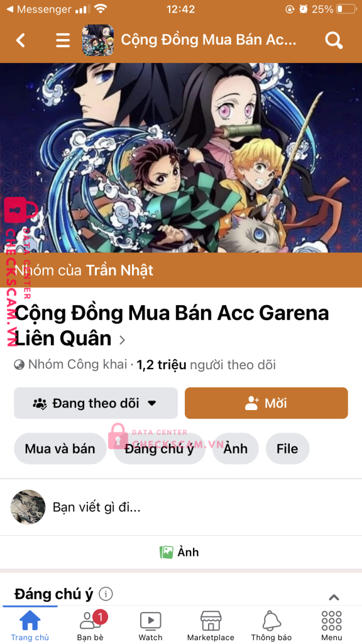Screen dimensions: 362x644
Task: Open Marketplace from bottom bar
Action: (x=211, y=621)
